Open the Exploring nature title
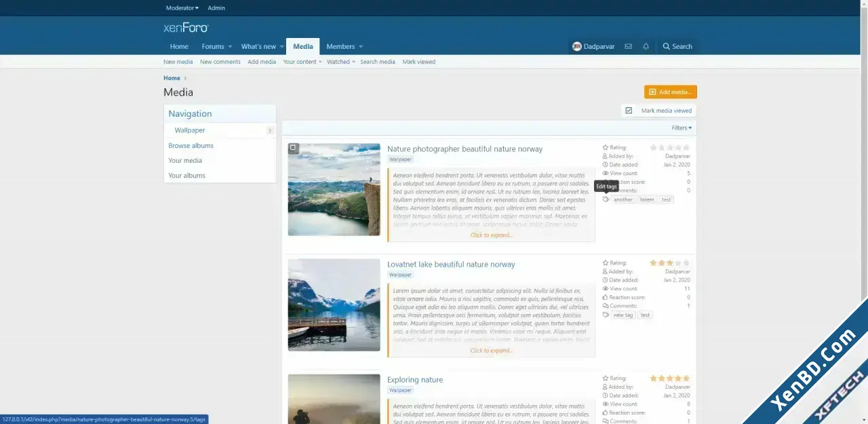 pos(415,379)
